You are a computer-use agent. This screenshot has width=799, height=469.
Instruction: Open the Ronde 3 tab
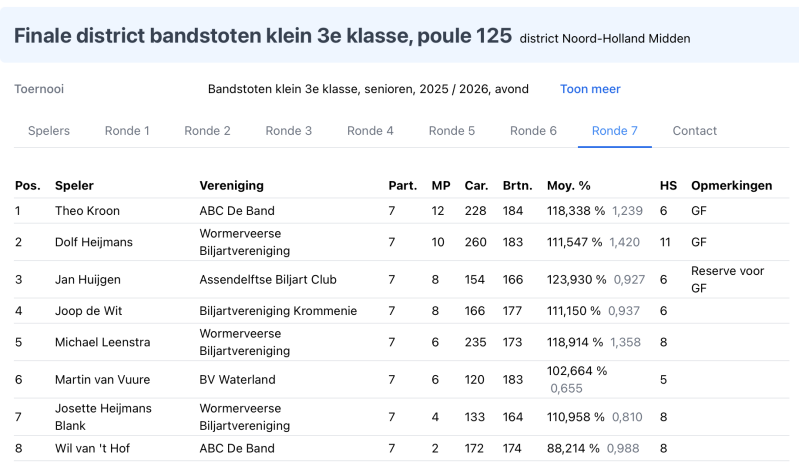tap(288, 131)
